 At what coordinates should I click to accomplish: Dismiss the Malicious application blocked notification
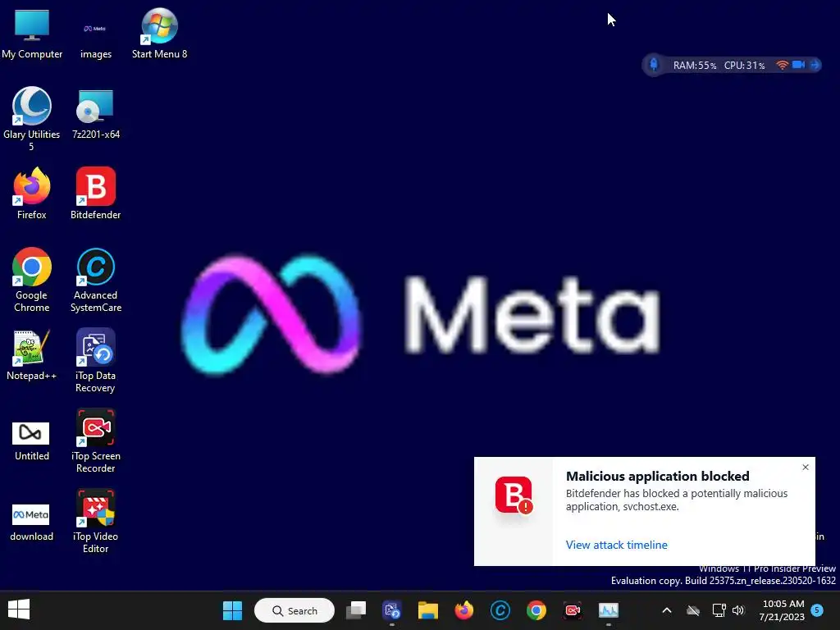(806, 467)
